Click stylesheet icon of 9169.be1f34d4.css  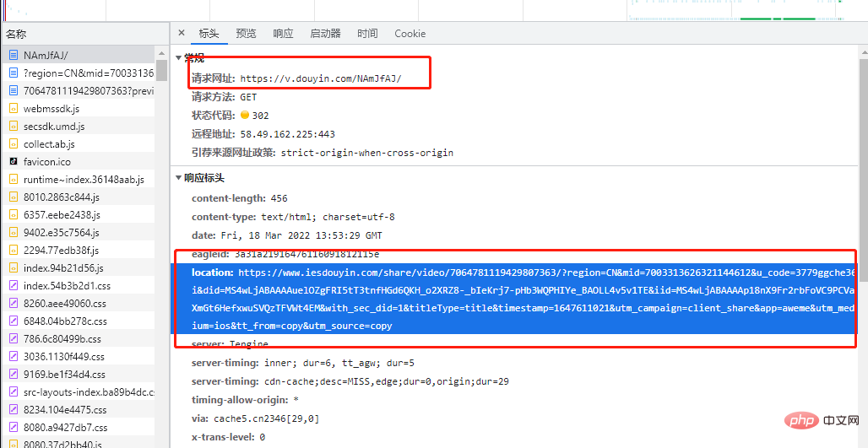pyautogui.click(x=14, y=374)
